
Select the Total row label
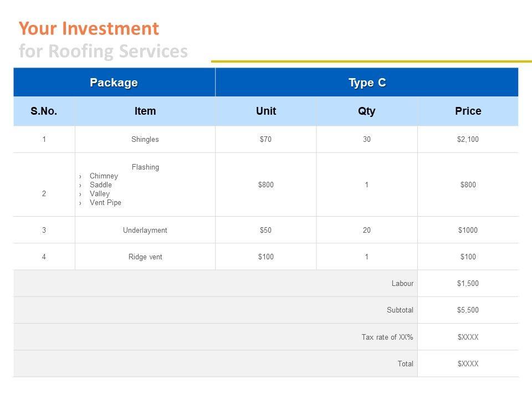point(406,364)
